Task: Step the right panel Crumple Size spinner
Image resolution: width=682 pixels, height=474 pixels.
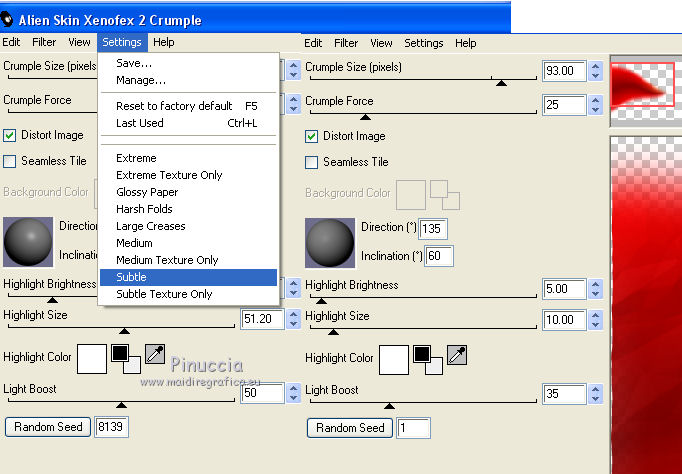Action: (x=595, y=70)
